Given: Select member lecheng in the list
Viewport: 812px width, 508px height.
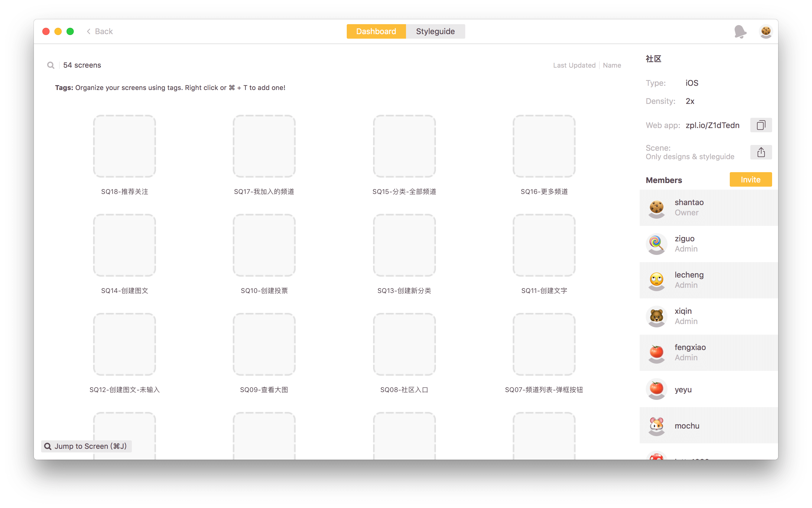Looking at the screenshot, I should coord(708,280).
